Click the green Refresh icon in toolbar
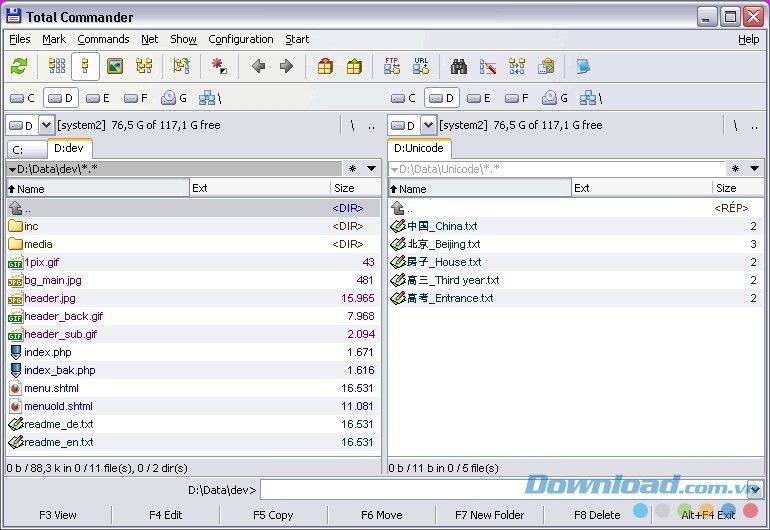This screenshot has height=530, width=770. click(x=18, y=67)
